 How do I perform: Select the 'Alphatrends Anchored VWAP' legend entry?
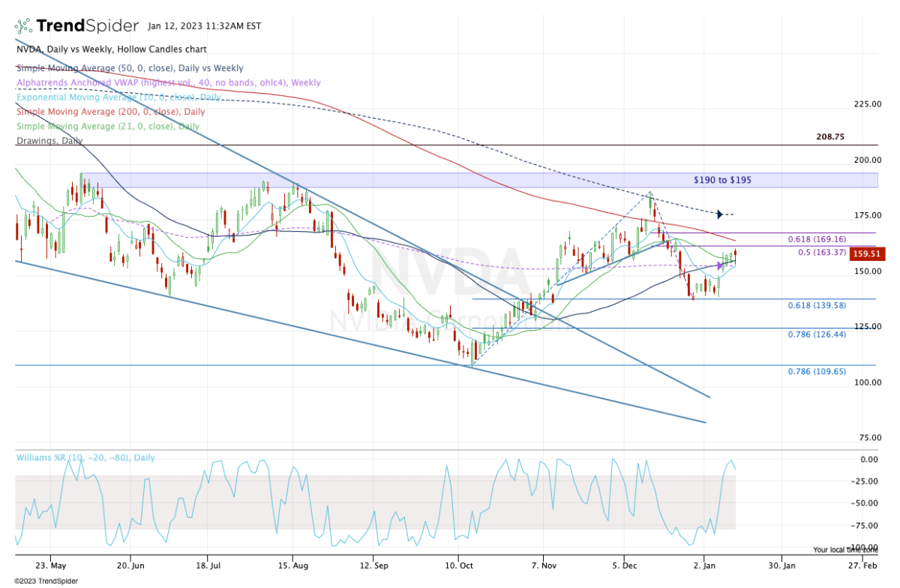(169, 82)
